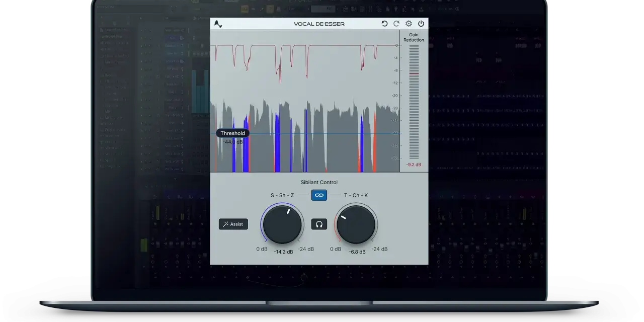Click the Assist button
The height and width of the screenshot is (322, 644).
click(233, 224)
